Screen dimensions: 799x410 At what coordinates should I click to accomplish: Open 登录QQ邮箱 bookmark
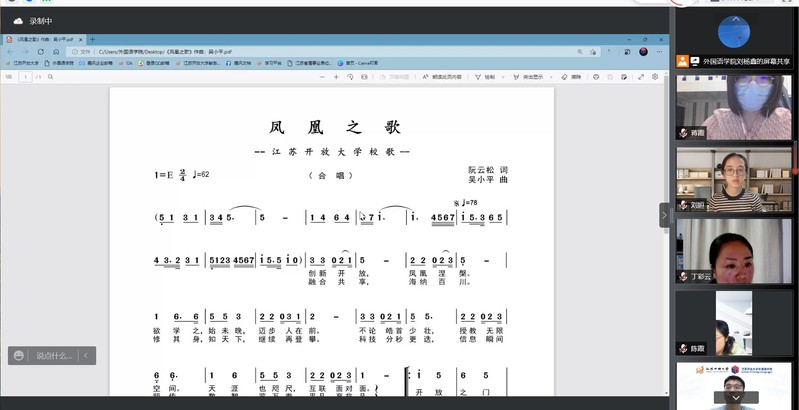point(154,63)
